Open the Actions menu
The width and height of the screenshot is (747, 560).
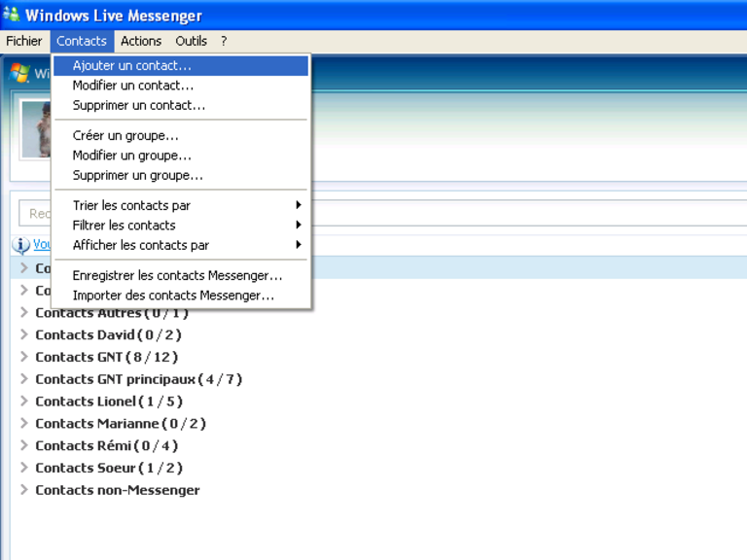[x=141, y=42]
